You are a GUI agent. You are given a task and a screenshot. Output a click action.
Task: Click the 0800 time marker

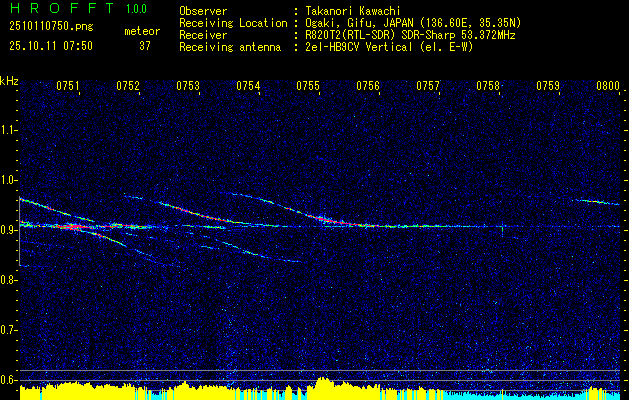pos(608,85)
